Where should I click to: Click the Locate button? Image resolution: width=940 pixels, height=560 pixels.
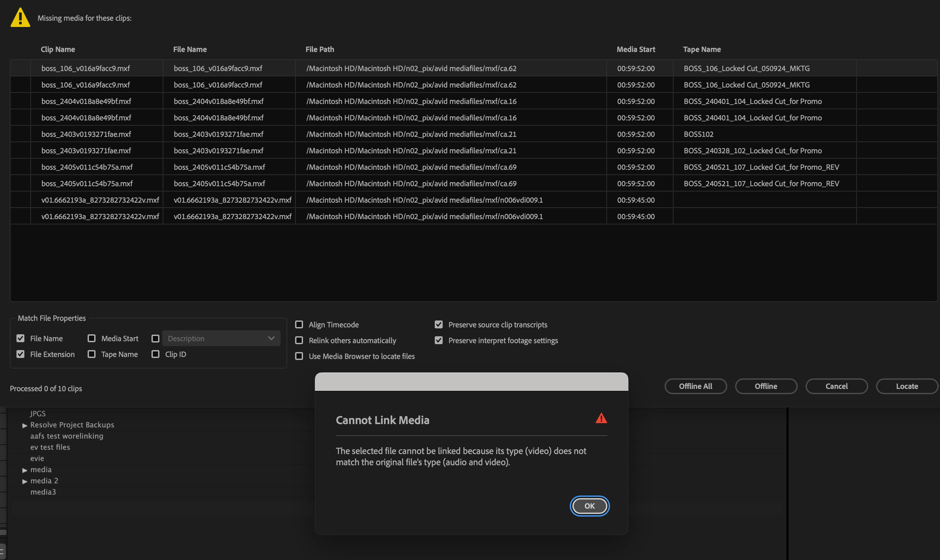point(906,386)
